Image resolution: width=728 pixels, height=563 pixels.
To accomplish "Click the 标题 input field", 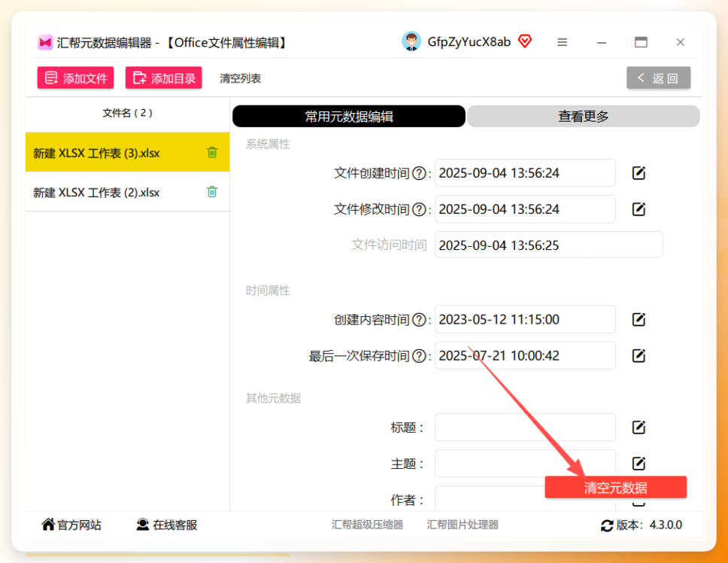I will coord(525,428).
